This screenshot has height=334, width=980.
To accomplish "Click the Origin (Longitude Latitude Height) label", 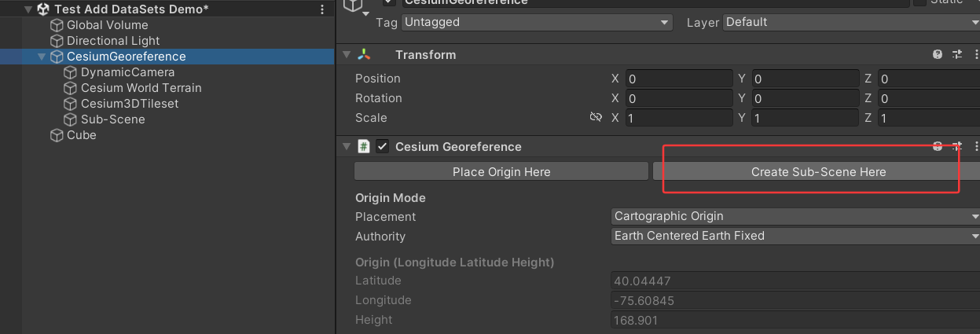I will [455, 262].
